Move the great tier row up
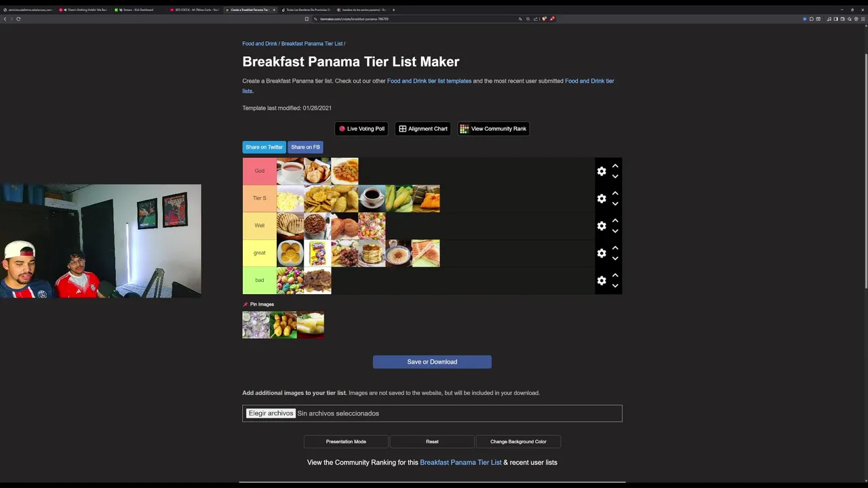 tap(615, 248)
